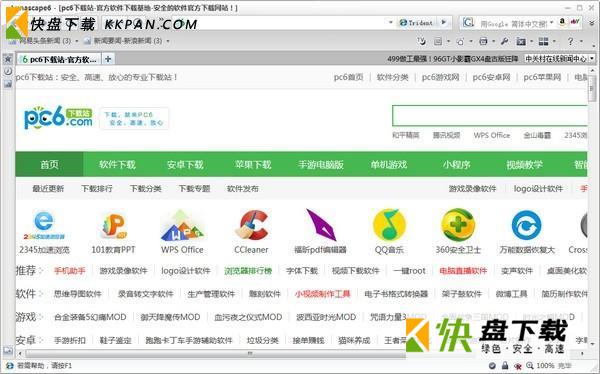Switch to the pc6下载站 browser tab

point(59,59)
